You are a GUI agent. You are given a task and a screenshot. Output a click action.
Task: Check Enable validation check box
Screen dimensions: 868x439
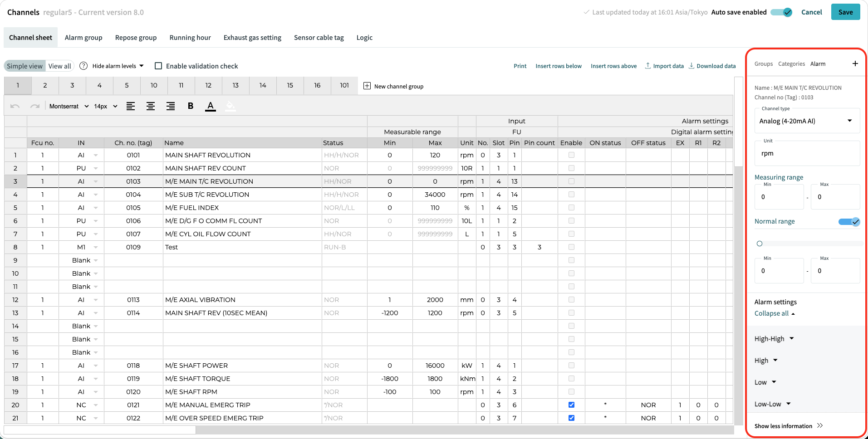click(158, 66)
